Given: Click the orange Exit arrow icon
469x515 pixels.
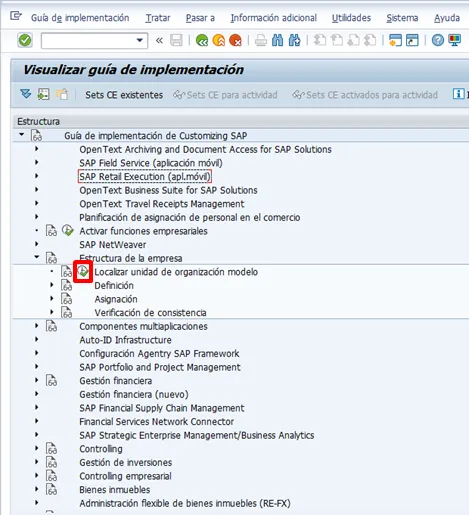Looking at the screenshot, I should point(219,41).
